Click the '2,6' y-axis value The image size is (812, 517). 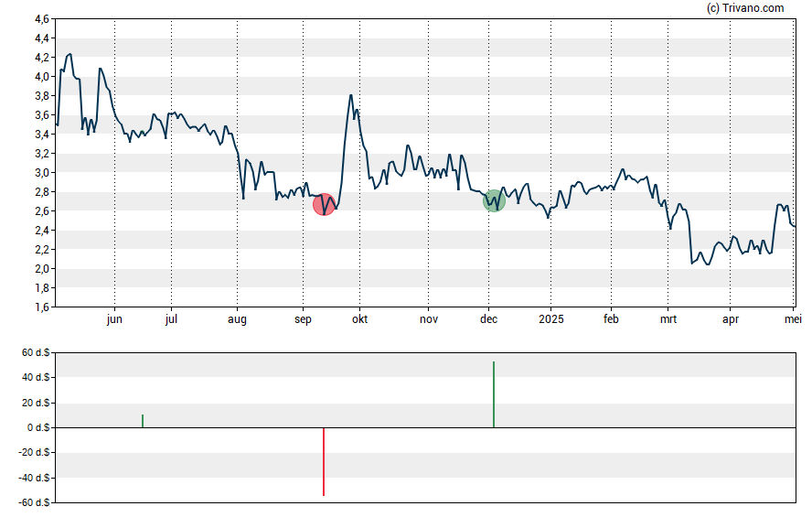point(42,210)
